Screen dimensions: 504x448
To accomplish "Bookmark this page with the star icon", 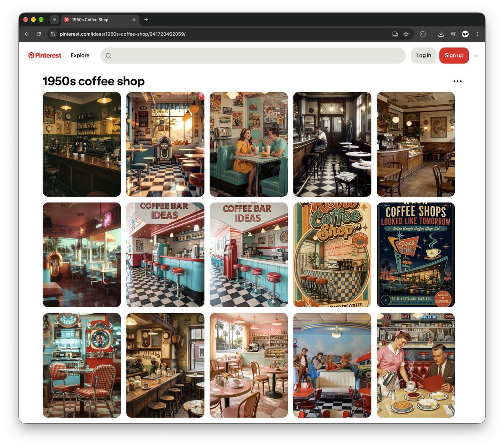I will coord(406,34).
